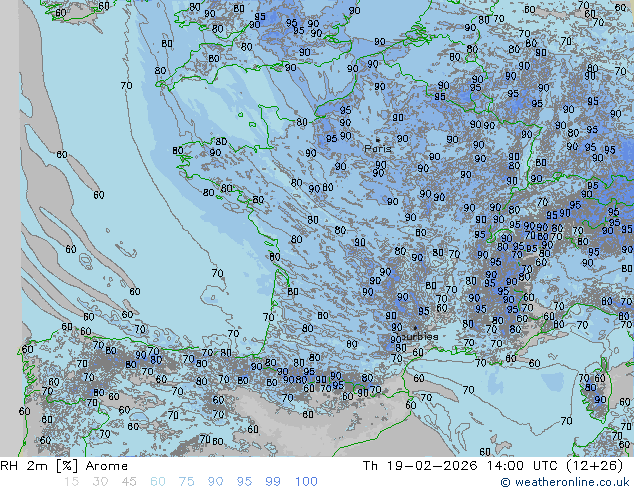Select legend value 95 in colour scale
Image resolution: width=634 pixels, height=490 pixels.
coord(244,482)
